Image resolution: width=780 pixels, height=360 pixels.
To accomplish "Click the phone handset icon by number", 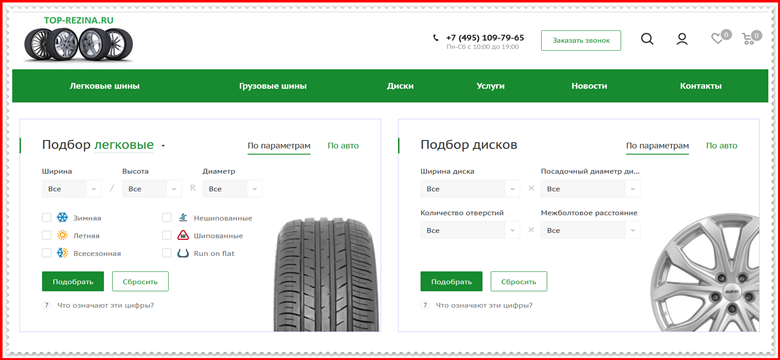I will (x=436, y=38).
